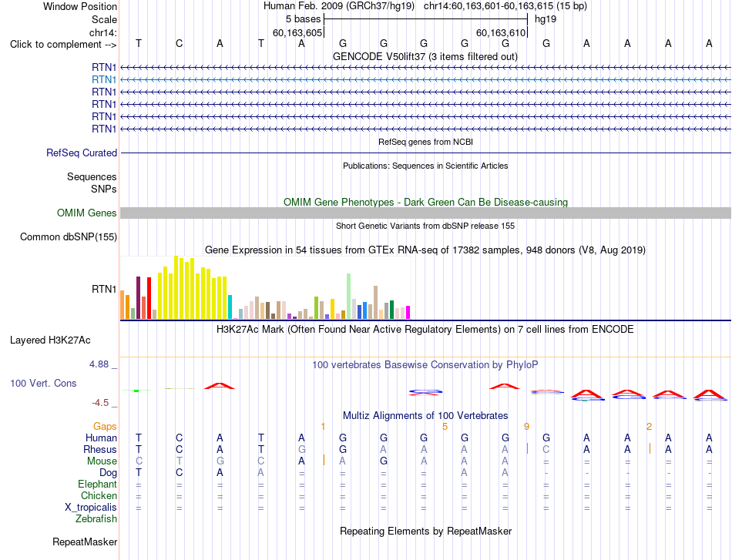
Task: Open the light blue RTN1 transcript label
Action: click(104, 79)
